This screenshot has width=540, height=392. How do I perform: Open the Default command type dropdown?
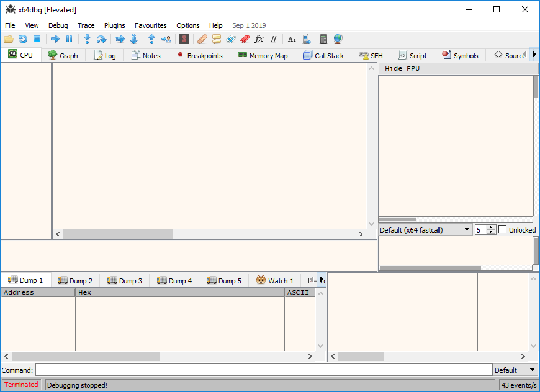(515, 370)
